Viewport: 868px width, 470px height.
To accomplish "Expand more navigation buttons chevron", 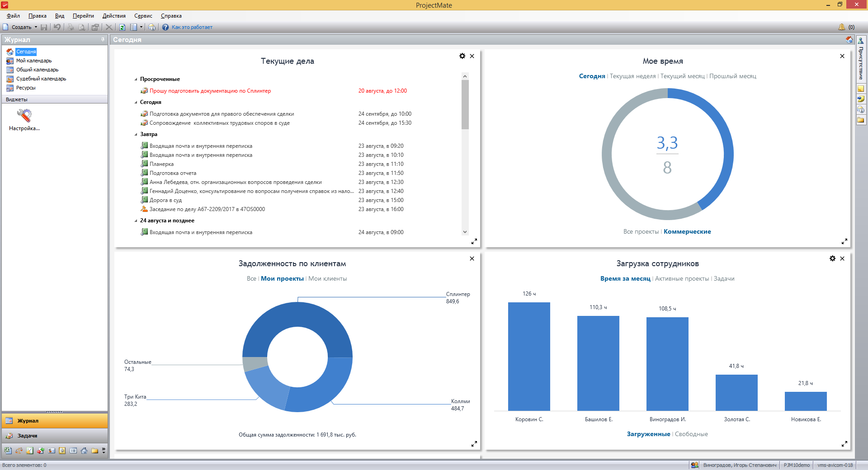I will coord(104,451).
